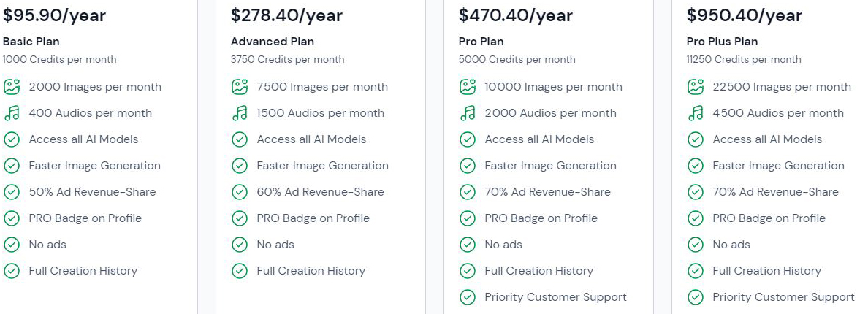The image size is (868, 314).
Task: Click the image icon beside 22500 Images per month
Action: coord(696,87)
